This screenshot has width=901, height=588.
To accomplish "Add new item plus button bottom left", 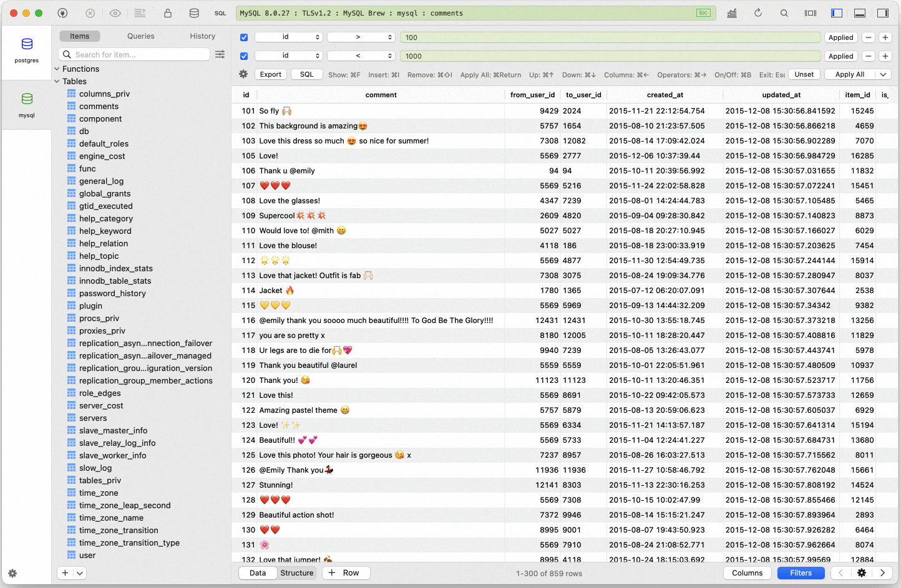I will pos(65,573).
